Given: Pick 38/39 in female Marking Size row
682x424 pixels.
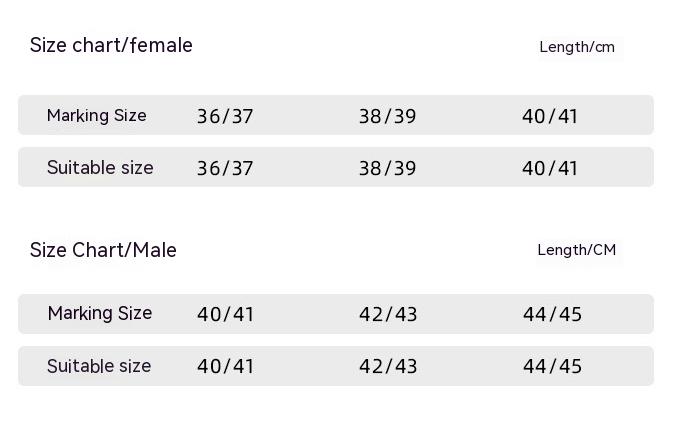Looking at the screenshot, I should pyautogui.click(x=387, y=116).
